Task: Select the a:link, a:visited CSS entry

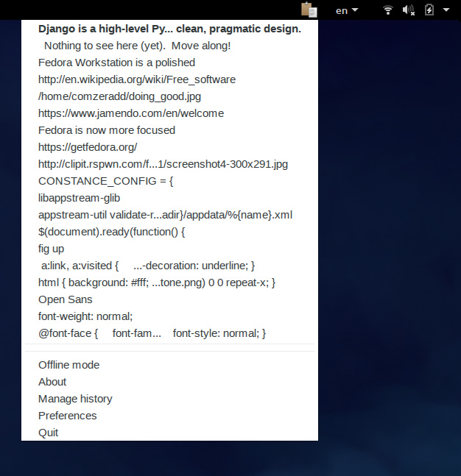Action: (x=169, y=266)
